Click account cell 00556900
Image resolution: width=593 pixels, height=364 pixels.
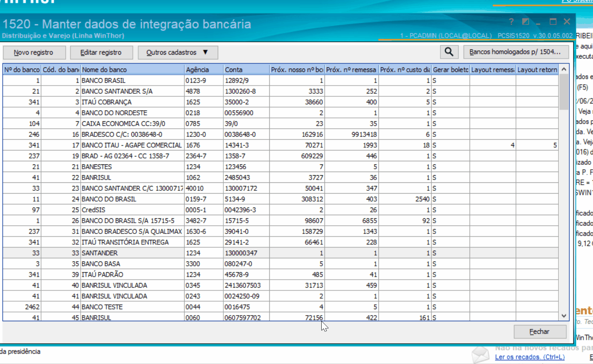click(x=247, y=113)
